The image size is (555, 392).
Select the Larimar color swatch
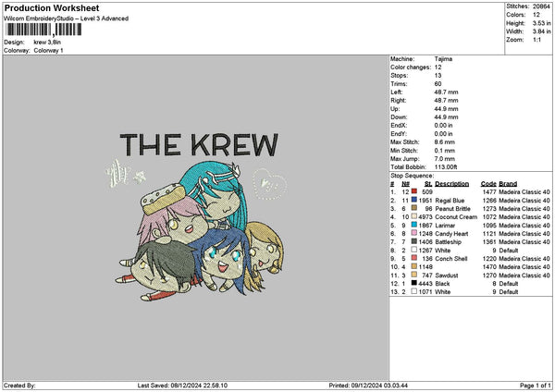coord(414,225)
